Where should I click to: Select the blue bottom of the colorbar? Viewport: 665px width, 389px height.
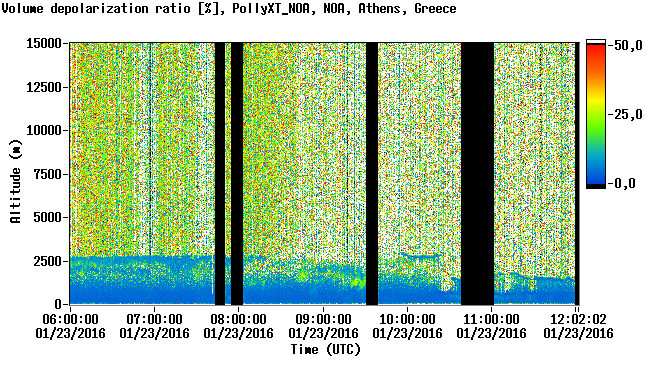click(x=596, y=176)
